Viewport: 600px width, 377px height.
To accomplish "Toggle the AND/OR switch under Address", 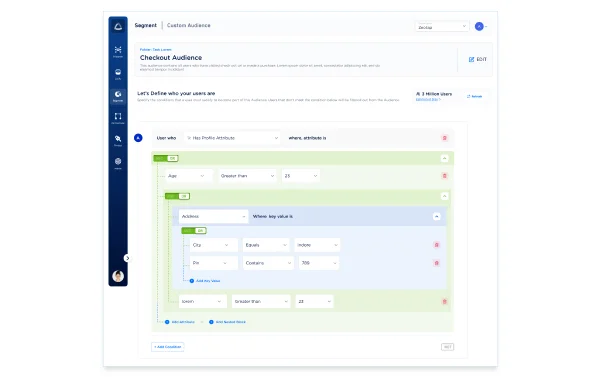I will click(x=194, y=231).
